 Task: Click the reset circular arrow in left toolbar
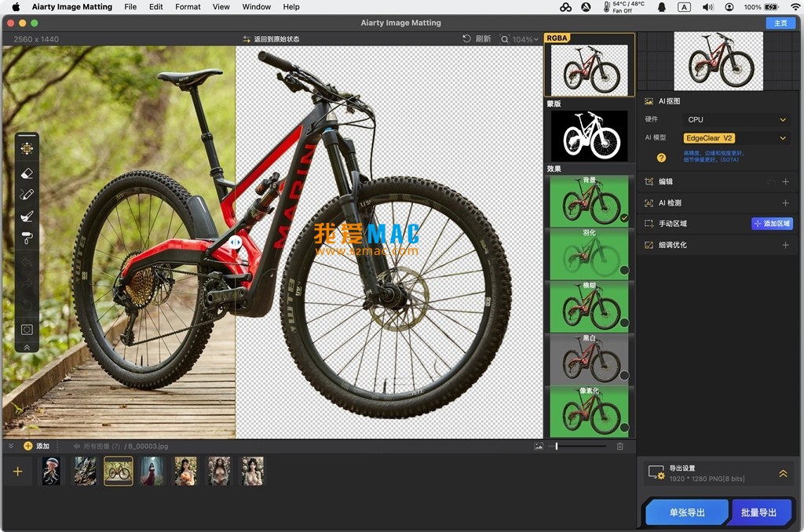point(27,306)
